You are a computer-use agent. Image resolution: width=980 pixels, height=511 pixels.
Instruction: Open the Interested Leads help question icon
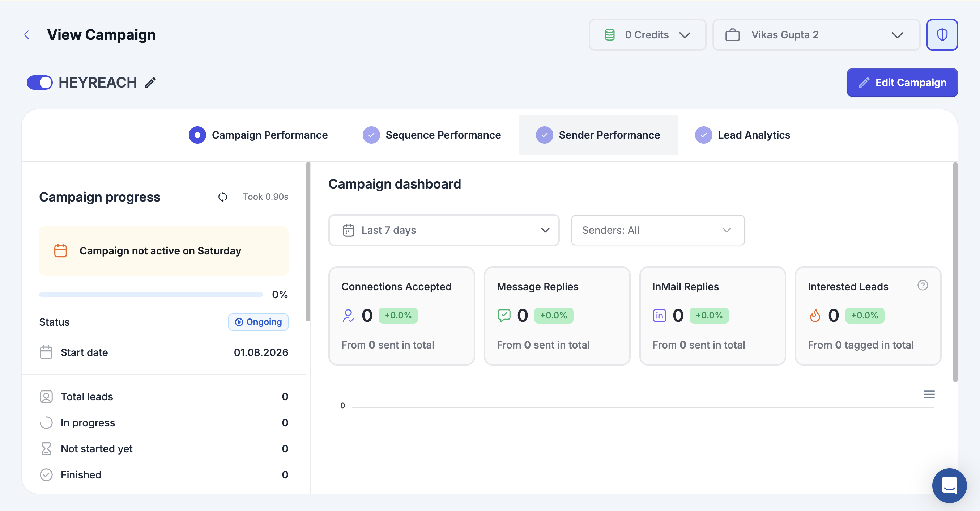[923, 285]
